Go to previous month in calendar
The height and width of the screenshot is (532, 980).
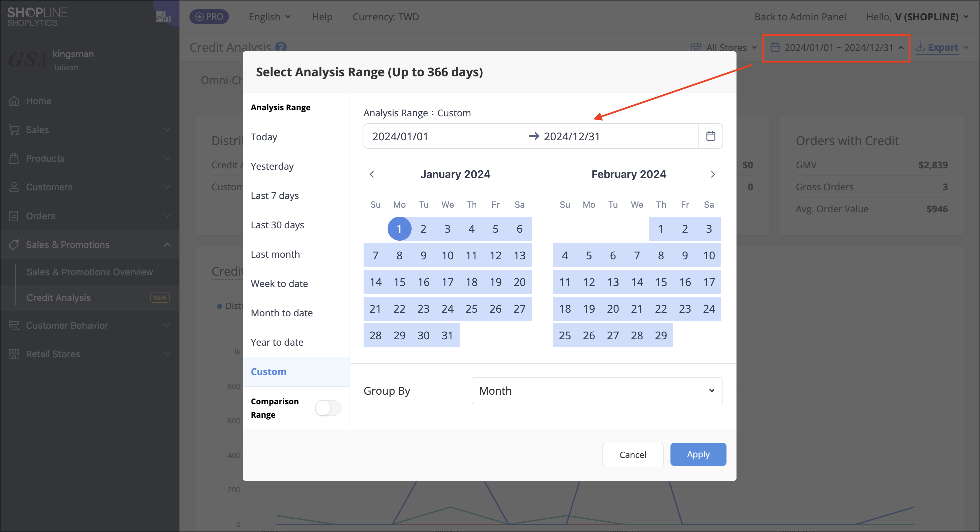coord(372,174)
